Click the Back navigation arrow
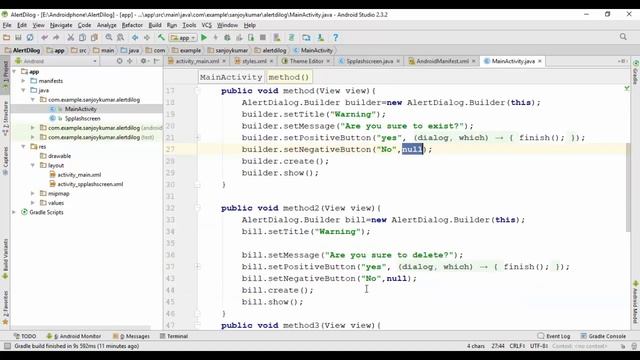640x360 pixels. click(x=135, y=38)
